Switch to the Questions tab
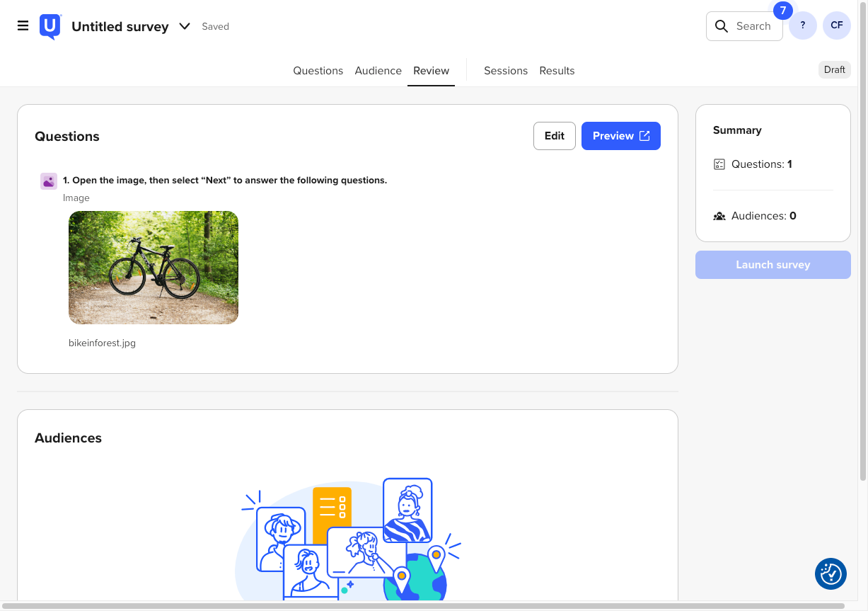The width and height of the screenshot is (868, 611). point(318,70)
